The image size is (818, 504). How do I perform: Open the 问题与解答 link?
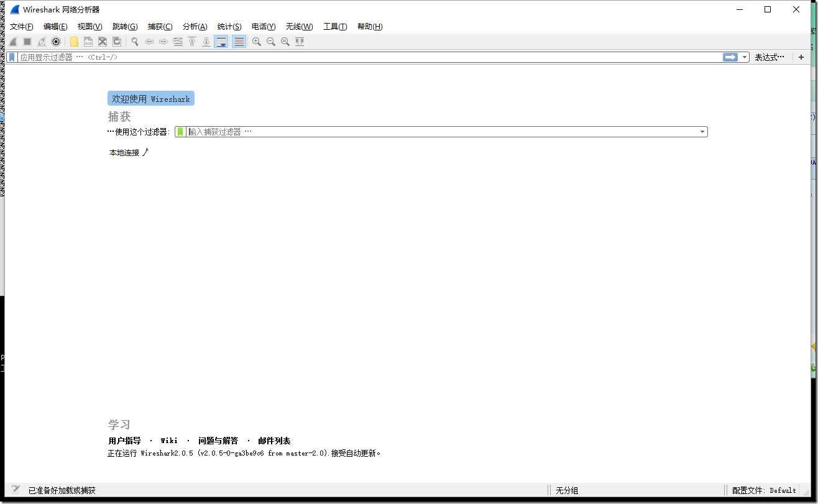point(218,441)
